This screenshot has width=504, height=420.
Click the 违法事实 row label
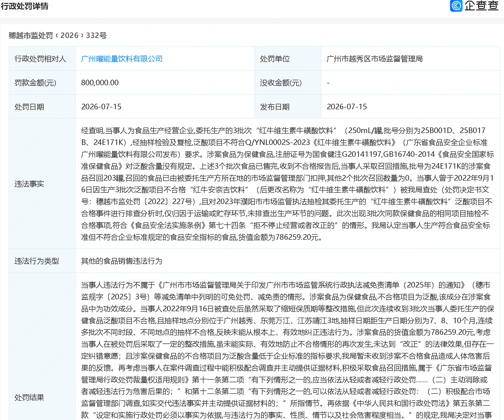point(29,184)
